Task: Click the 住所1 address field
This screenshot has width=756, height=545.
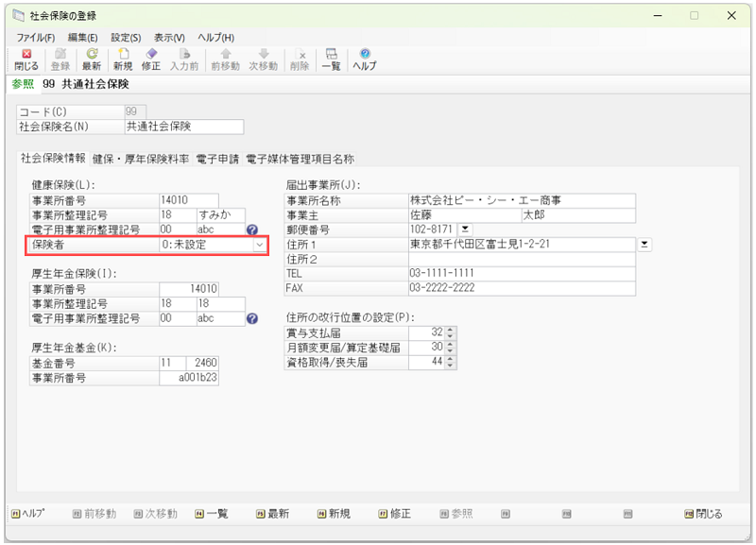Action: click(x=522, y=245)
